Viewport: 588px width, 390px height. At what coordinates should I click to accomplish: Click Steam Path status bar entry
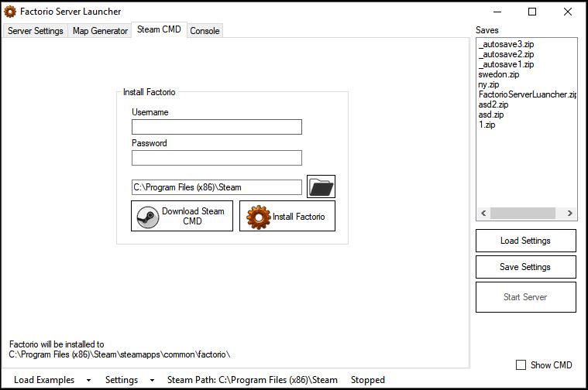tap(252, 380)
